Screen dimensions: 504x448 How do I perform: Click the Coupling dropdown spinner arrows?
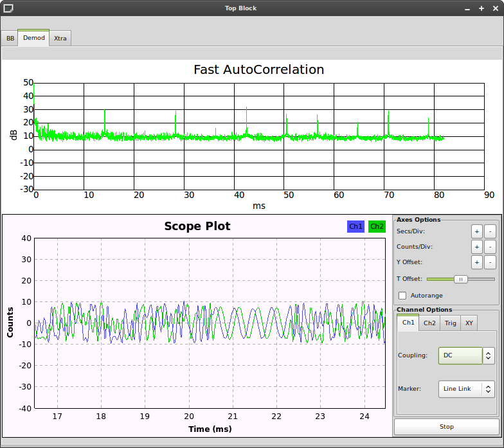pyautogui.click(x=489, y=355)
